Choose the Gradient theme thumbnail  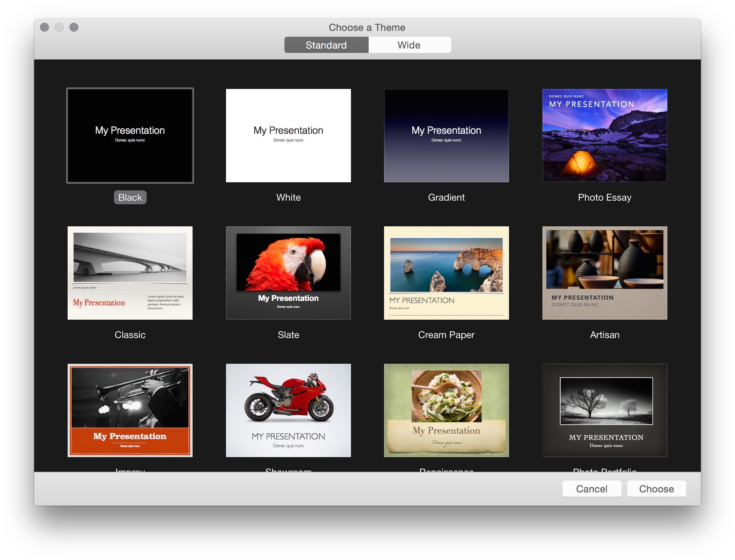(447, 136)
